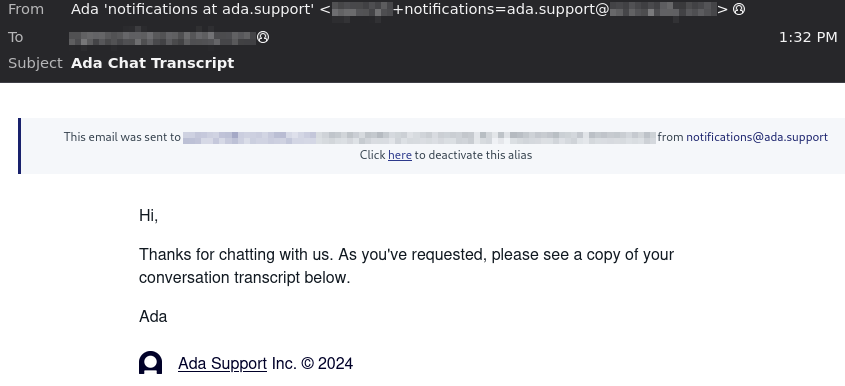Click the blurred recipient address in the To field
This screenshot has width=845, height=386.
pyautogui.click(x=162, y=38)
